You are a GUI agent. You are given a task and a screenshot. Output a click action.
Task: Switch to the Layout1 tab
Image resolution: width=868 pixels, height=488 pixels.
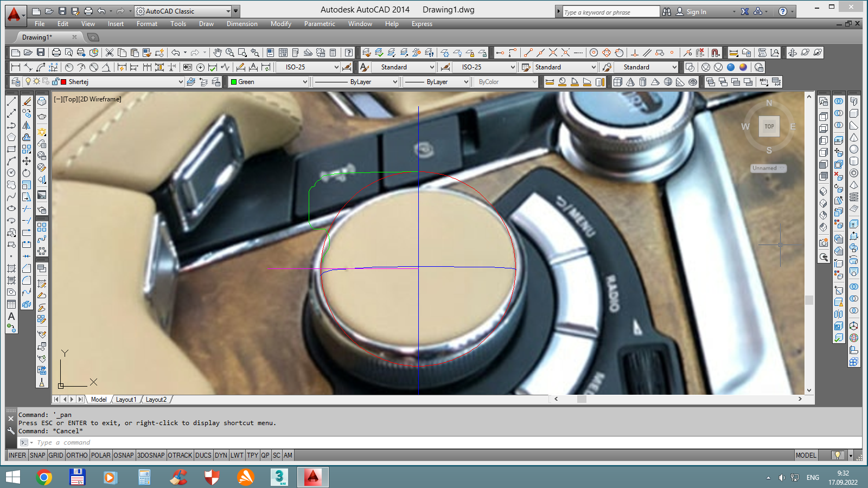(126, 400)
